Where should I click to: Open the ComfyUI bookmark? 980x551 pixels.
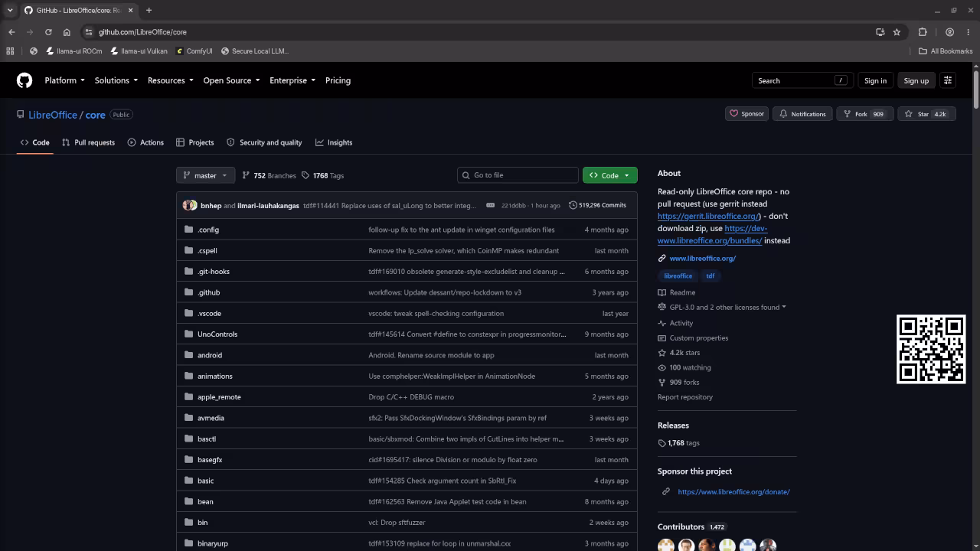[x=194, y=51]
